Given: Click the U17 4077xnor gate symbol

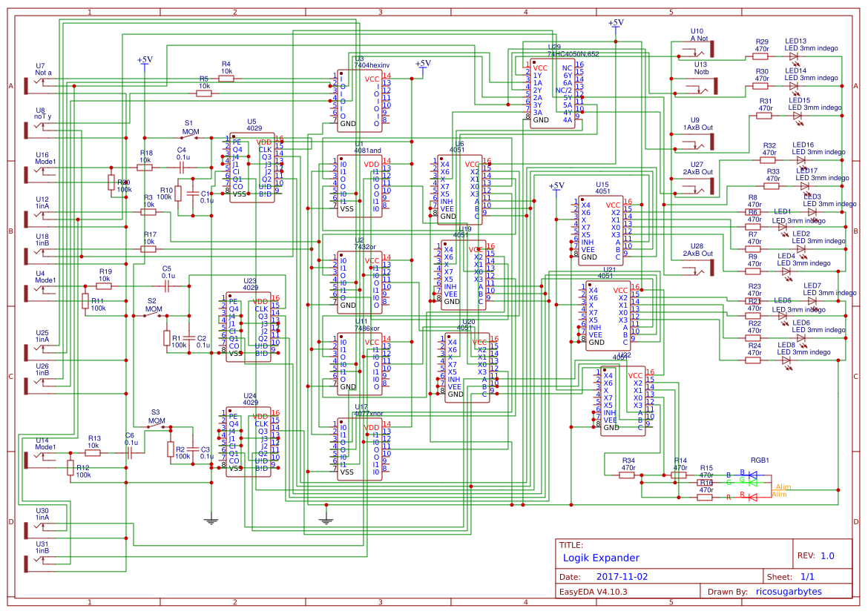Looking at the screenshot, I should 358,449.
